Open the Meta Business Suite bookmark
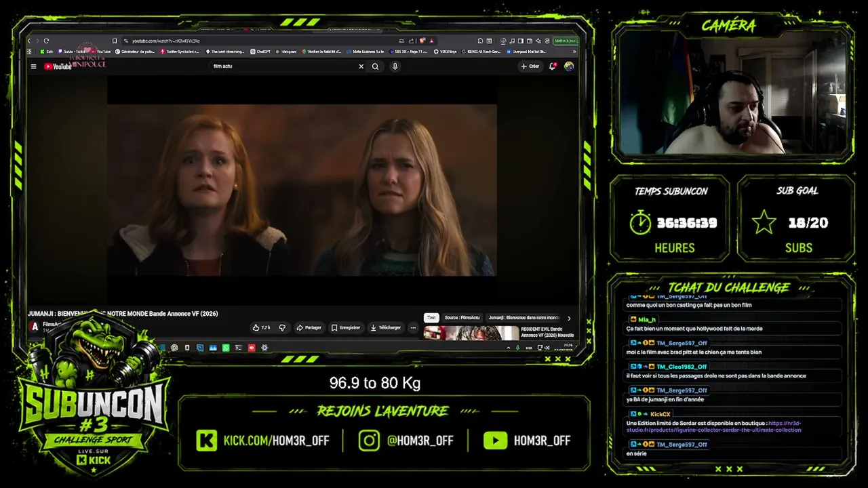The image size is (868, 488). [366, 52]
